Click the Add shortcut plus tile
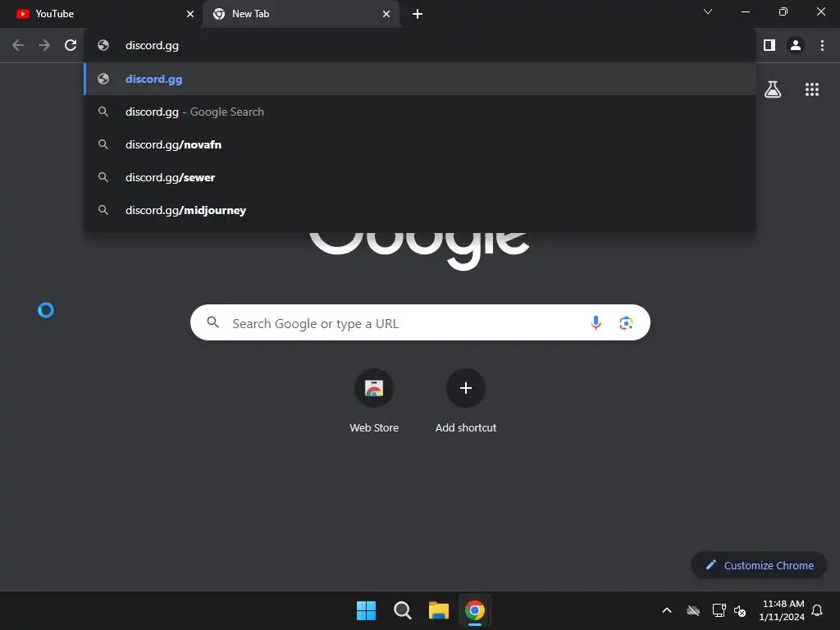The width and height of the screenshot is (840, 630). pyautogui.click(x=466, y=400)
